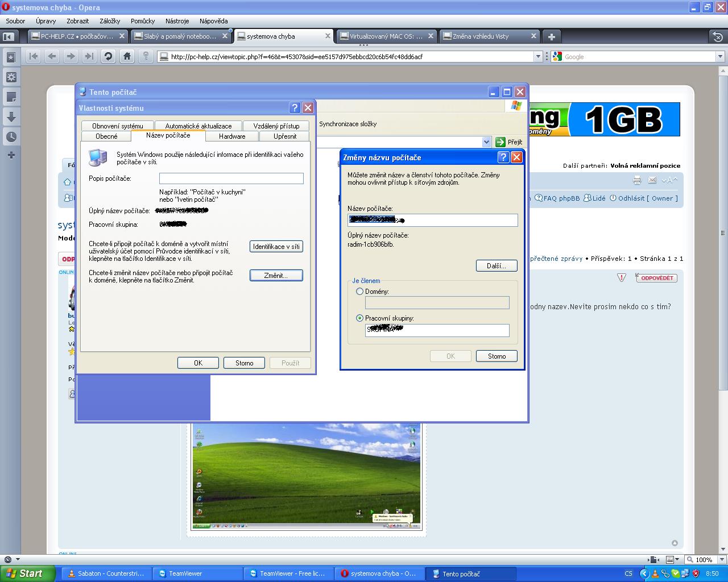Screen dimensions: 728x582
Task: Open the Soubor menu
Action: click(x=15, y=21)
